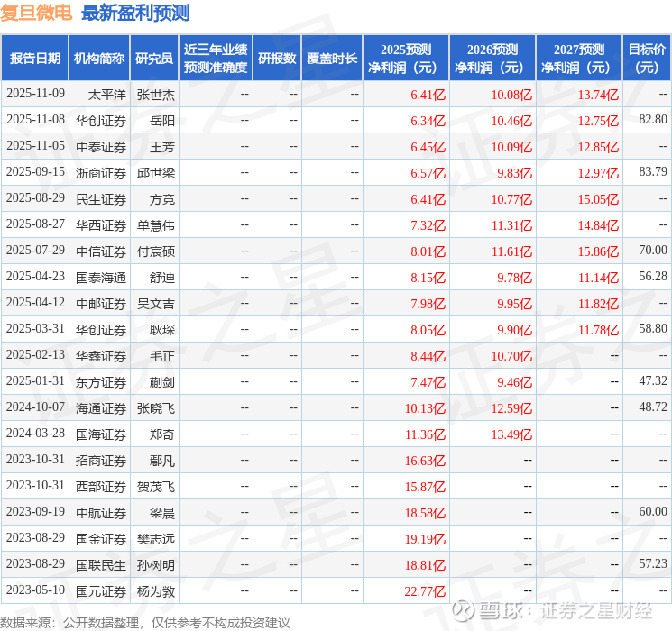672x631 pixels.
Task: Select the 8.44亿 forecast value
Action: point(428,356)
